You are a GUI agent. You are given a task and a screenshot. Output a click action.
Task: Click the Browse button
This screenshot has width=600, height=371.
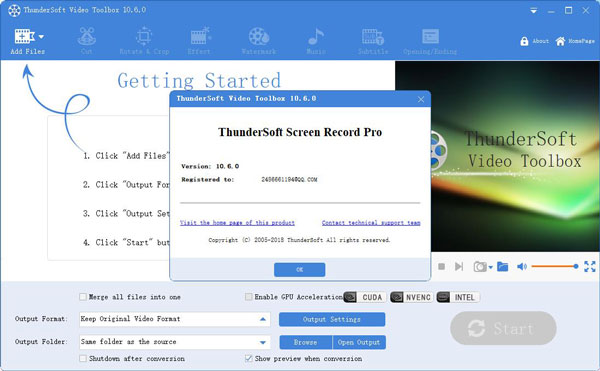(x=306, y=342)
